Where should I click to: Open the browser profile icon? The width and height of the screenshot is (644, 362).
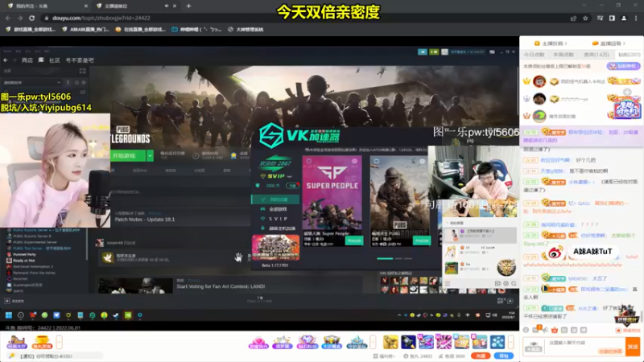624,18
